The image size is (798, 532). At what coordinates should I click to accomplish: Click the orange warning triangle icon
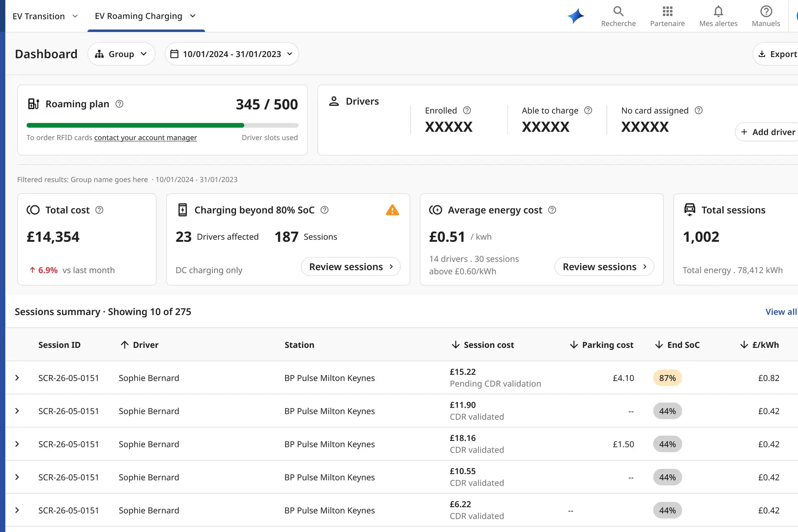[x=392, y=210]
